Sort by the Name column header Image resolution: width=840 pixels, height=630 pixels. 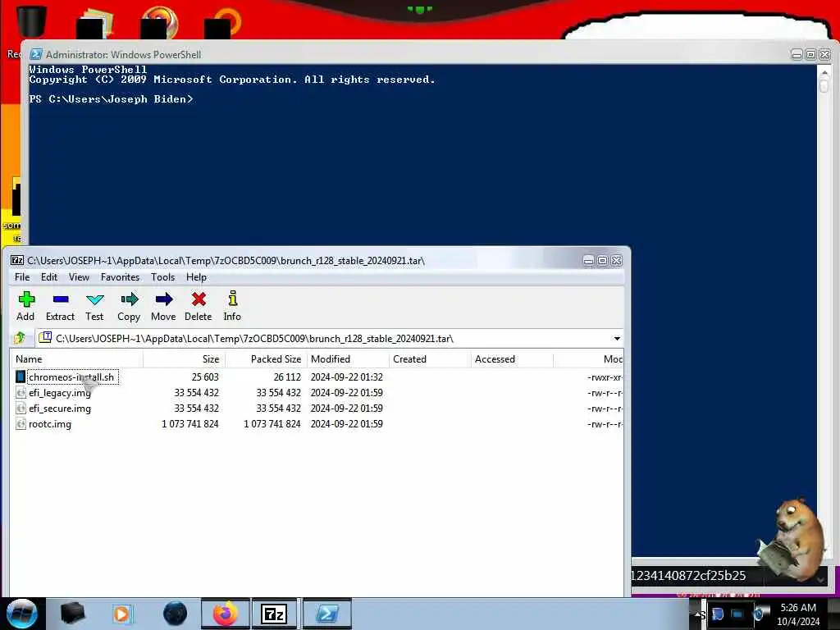[76, 359]
